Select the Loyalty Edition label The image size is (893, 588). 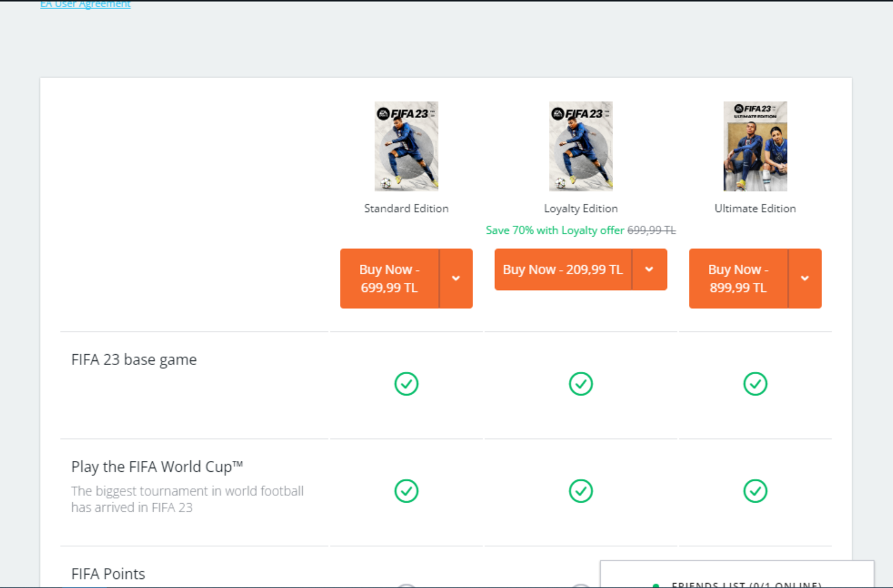point(581,208)
